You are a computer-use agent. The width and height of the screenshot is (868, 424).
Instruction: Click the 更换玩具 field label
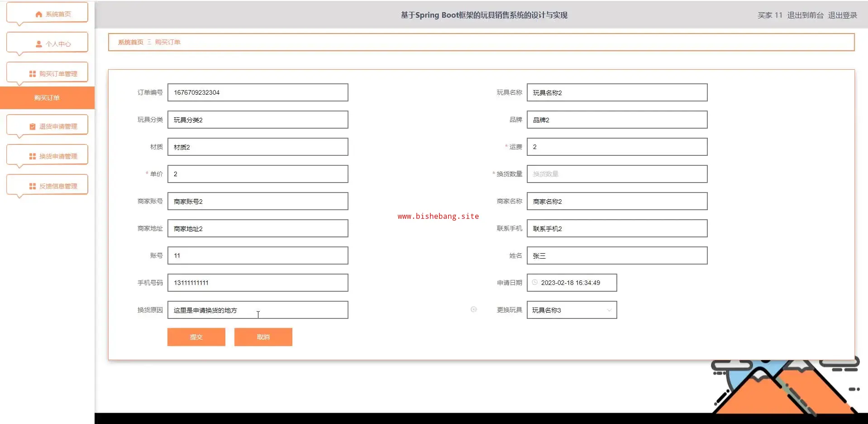[x=510, y=310]
